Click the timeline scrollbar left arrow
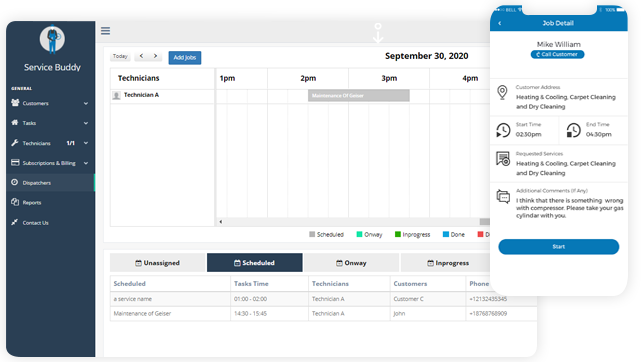The image size is (643, 362). [x=221, y=222]
